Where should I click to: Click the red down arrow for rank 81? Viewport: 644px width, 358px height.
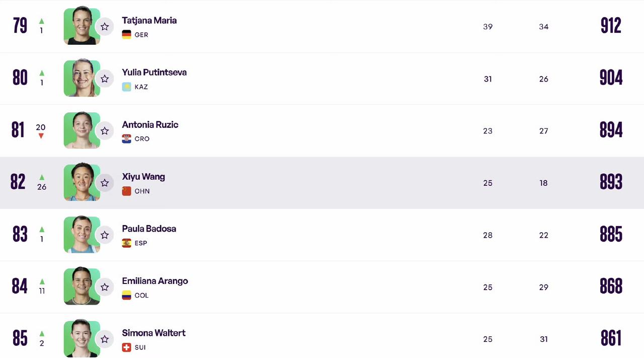point(41,136)
